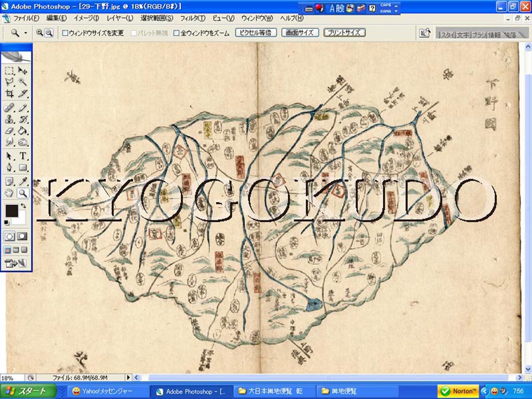This screenshot has width=532, height=399.
Task: Open the ファイル menu
Action: click(x=26, y=18)
